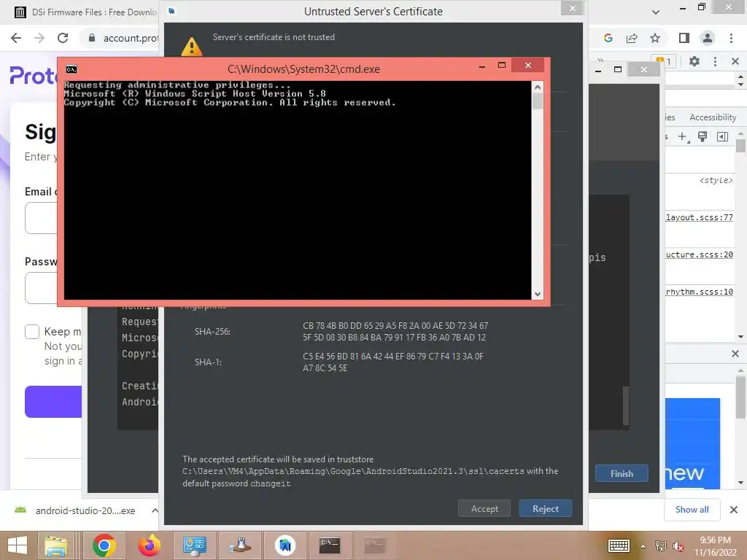Show hidden tray icons arrow
The image size is (747, 560).
643,545
